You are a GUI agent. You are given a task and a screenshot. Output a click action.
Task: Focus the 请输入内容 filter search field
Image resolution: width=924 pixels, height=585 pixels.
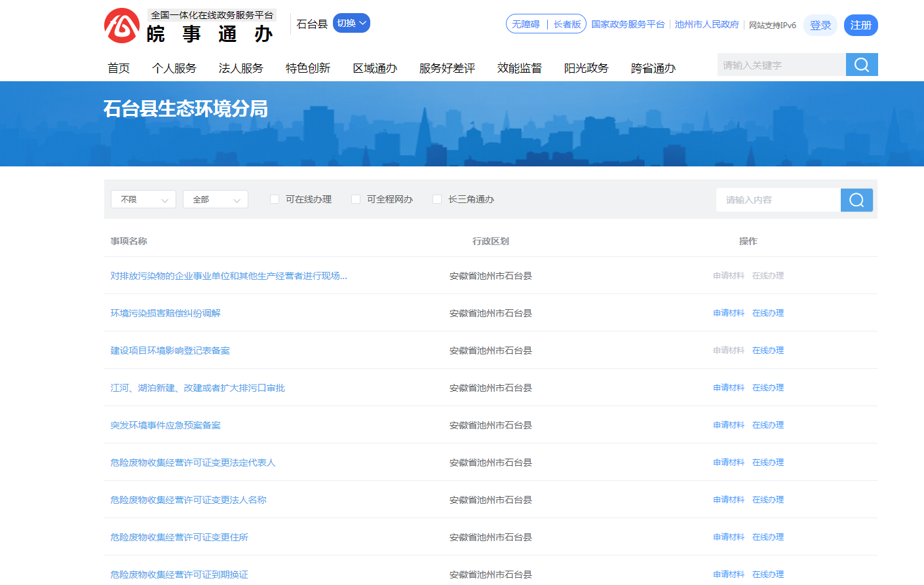[778, 200]
